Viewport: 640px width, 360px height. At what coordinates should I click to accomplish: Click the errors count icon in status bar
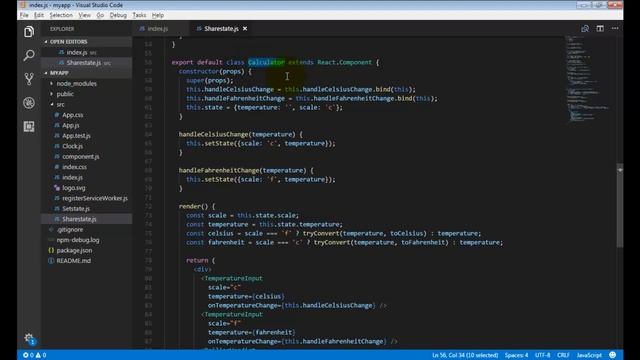pos(28,355)
